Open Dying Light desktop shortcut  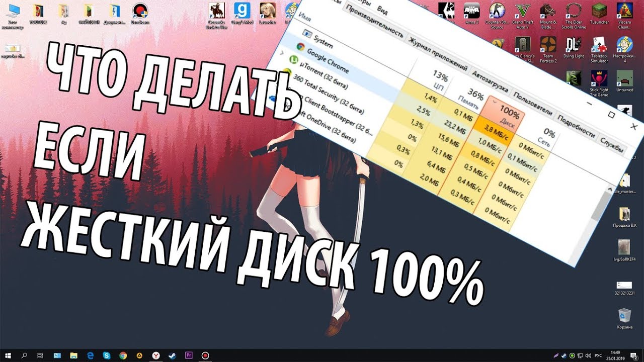coord(574,48)
